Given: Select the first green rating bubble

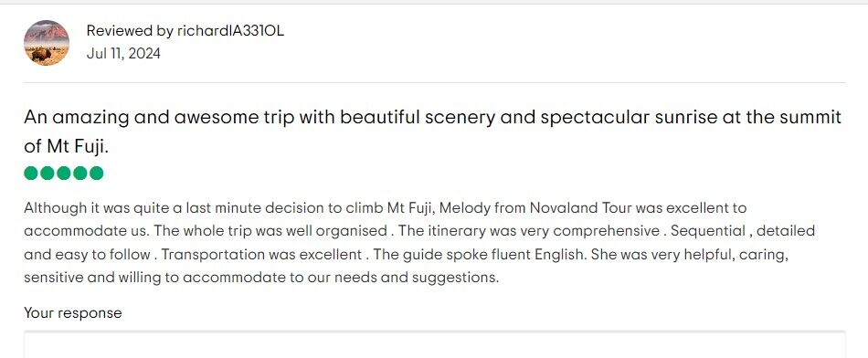Looking at the screenshot, I should tap(31, 174).
